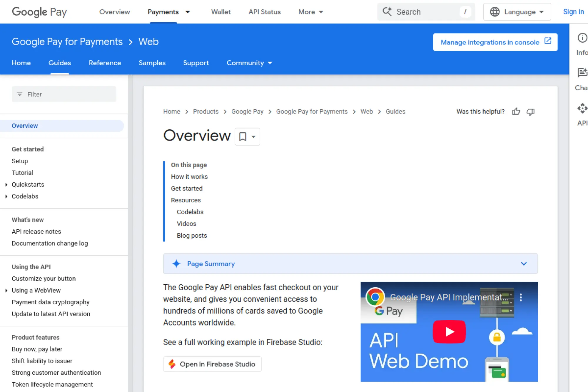This screenshot has width=588, height=392.
Task: Expand the Page Summary section
Action: pos(524,264)
